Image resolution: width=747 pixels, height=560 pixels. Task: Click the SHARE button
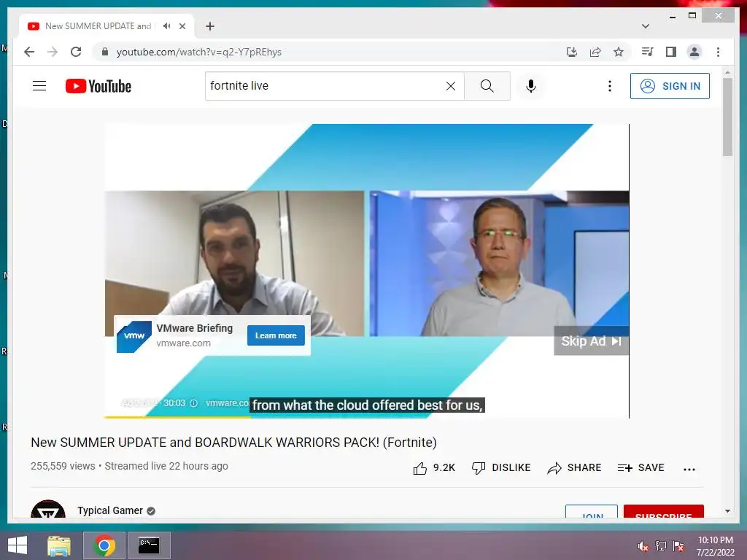tap(574, 468)
